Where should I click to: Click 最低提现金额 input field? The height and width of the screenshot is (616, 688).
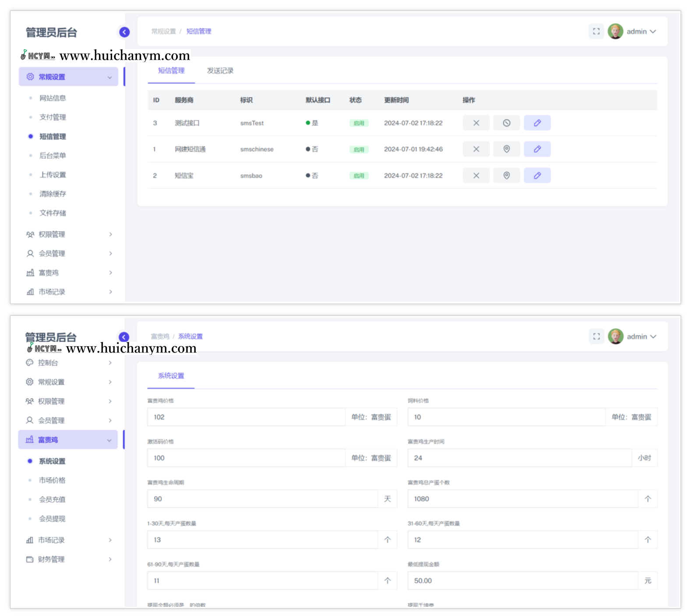523,581
